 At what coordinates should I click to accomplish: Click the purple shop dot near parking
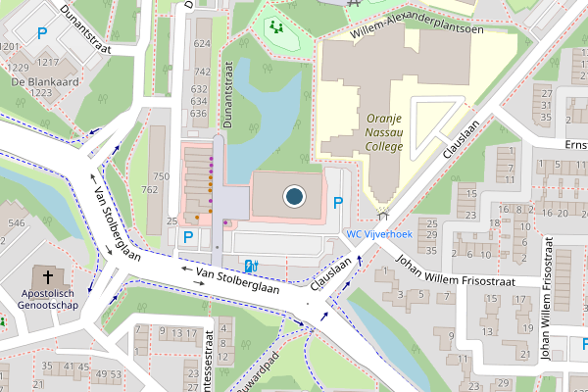pos(225,222)
